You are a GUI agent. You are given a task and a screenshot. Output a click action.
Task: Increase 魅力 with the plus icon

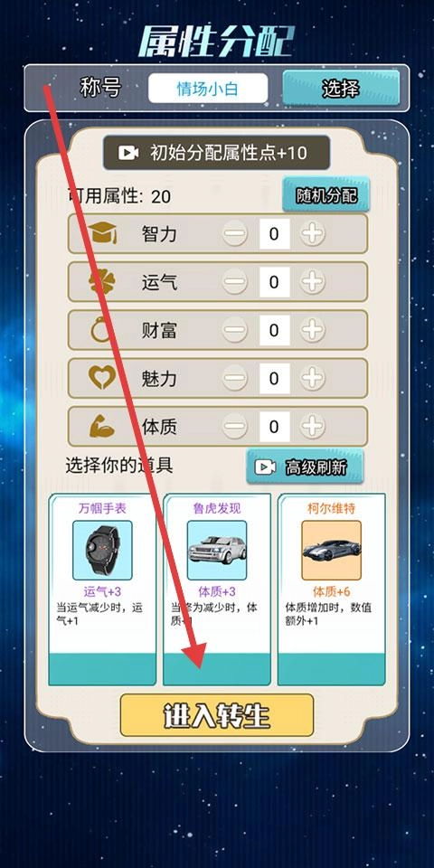(313, 379)
